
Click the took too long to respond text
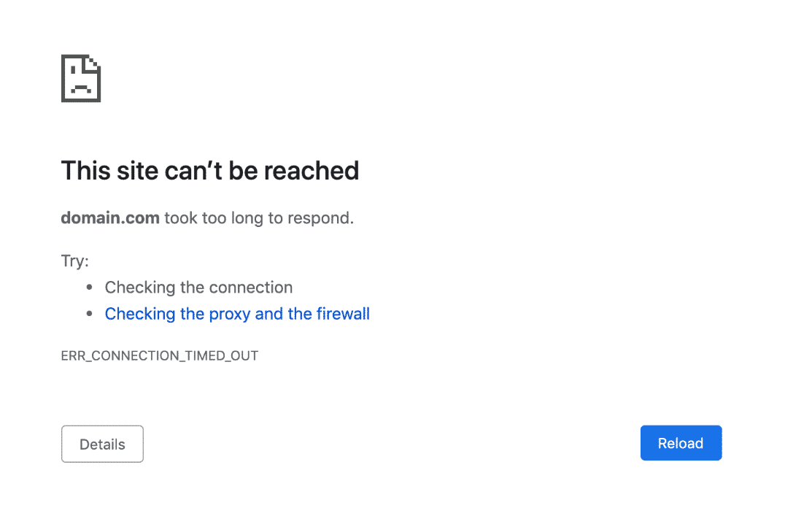click(259, 218)
